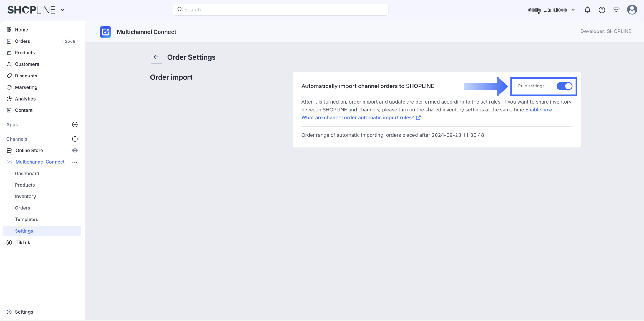
Task: Click the Multichannel Connect app logo
Action: [x=105, y=32]
